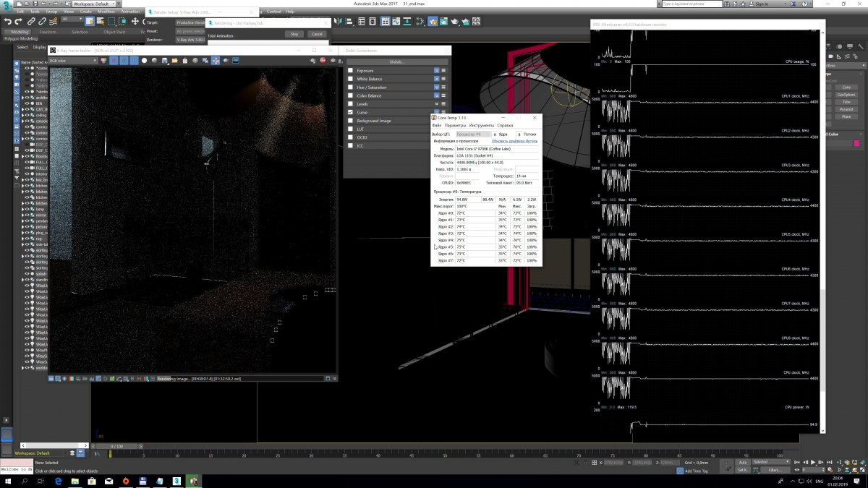This screenshot has height=488, width=868.
Task: Open the Production Render target dropdown
Action: [190, 22]
